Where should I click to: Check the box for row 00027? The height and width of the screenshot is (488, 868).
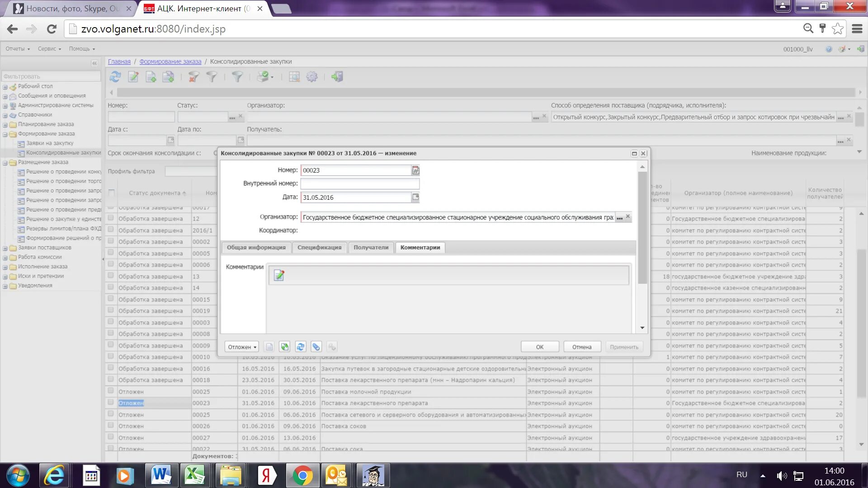coord(111,437)
